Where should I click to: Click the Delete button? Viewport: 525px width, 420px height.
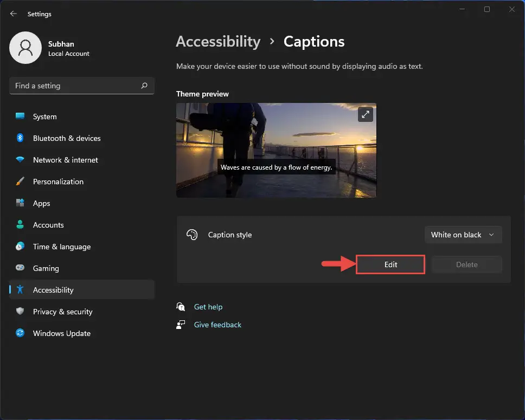(467, 264)
